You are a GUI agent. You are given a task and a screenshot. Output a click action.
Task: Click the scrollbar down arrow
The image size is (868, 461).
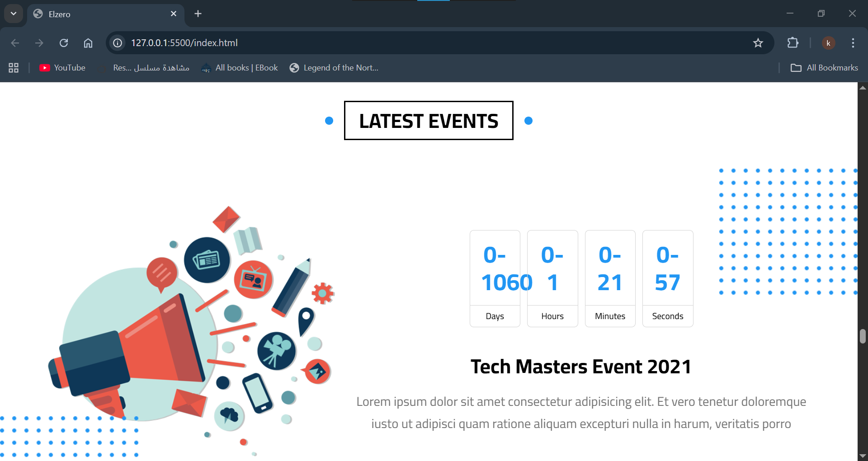tap(863, 456)
